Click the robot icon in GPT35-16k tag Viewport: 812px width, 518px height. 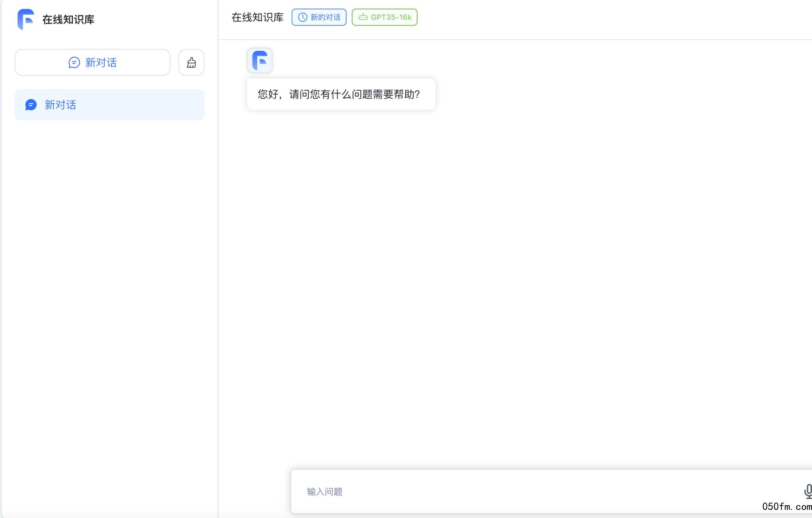[363, 17]
